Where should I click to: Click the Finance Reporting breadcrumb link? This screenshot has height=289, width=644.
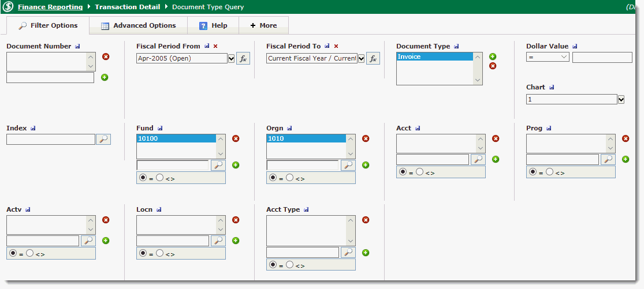(x=50, y=7)
